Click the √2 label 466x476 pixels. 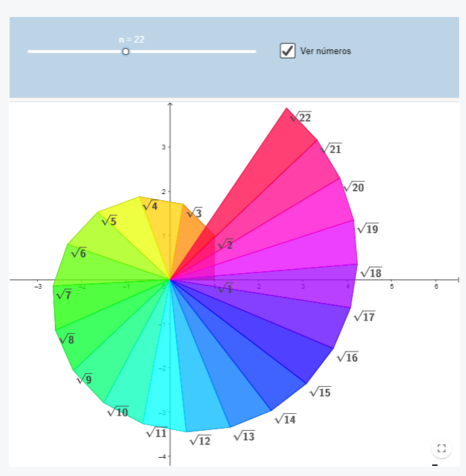pyautogui.click(x=226, y=244)
